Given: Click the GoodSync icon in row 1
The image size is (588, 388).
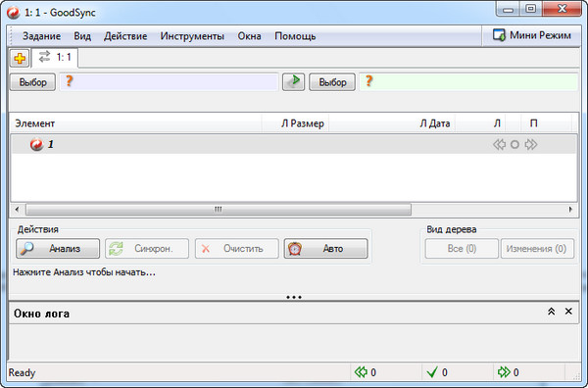Looking at the screenshot, I should [x=37, y=144].
